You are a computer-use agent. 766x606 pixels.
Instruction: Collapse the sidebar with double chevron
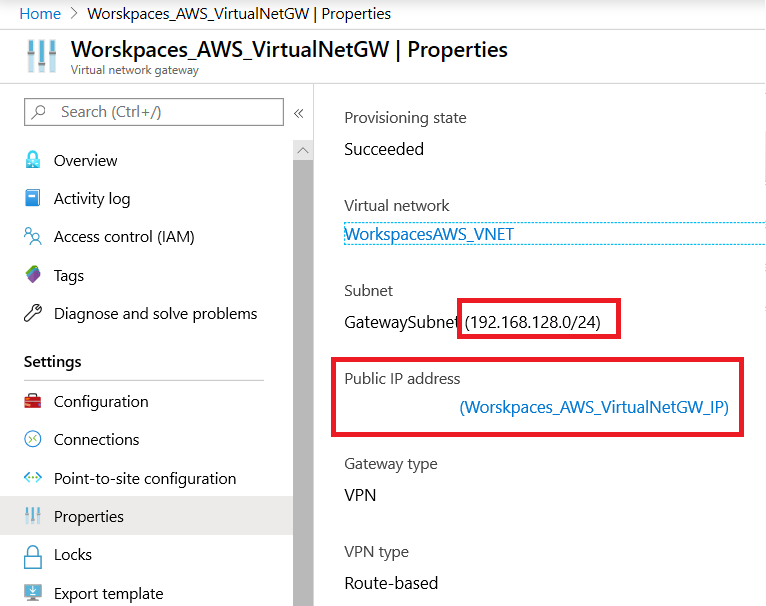pyautogui.click(x=298, y=114)
